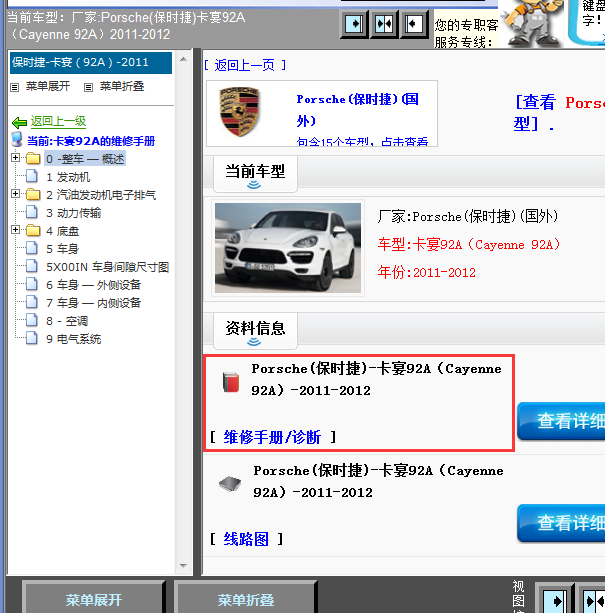This screenshot has height=613, width=605.
Task: Click the mechanic mascot customer service image
Action: pyautogui.click(x=532, y=23)
